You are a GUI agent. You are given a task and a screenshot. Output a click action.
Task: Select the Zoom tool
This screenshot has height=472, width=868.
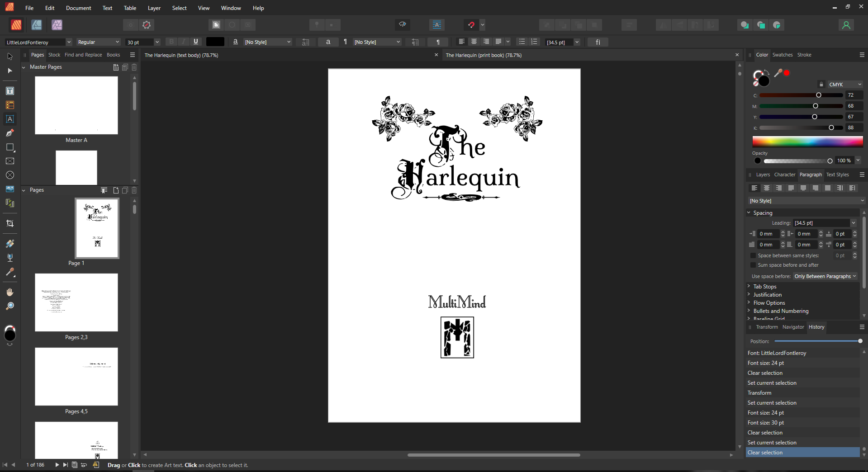click(x=10, y=306)
